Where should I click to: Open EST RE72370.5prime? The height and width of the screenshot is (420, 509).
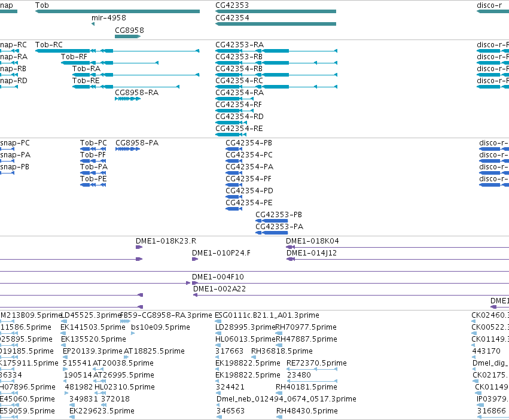point(317,364)
